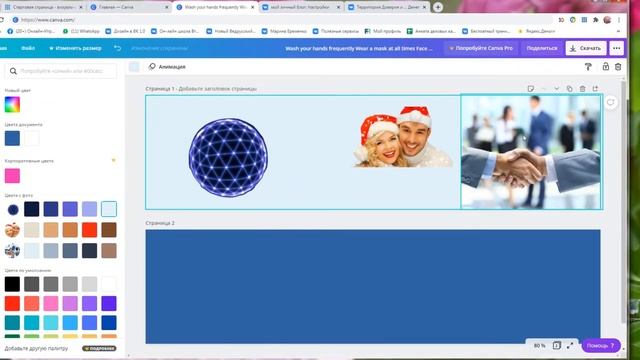Select the Santa hats couple image

[403, 136]
